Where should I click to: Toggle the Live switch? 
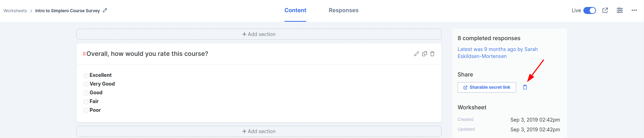pos(590,10)
